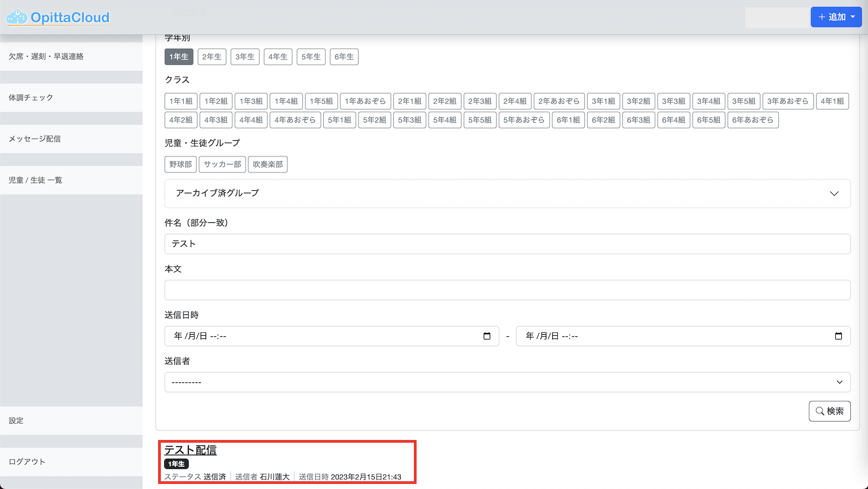Click the OpittaCloud brand name link
868x489 pixels.
70,18
